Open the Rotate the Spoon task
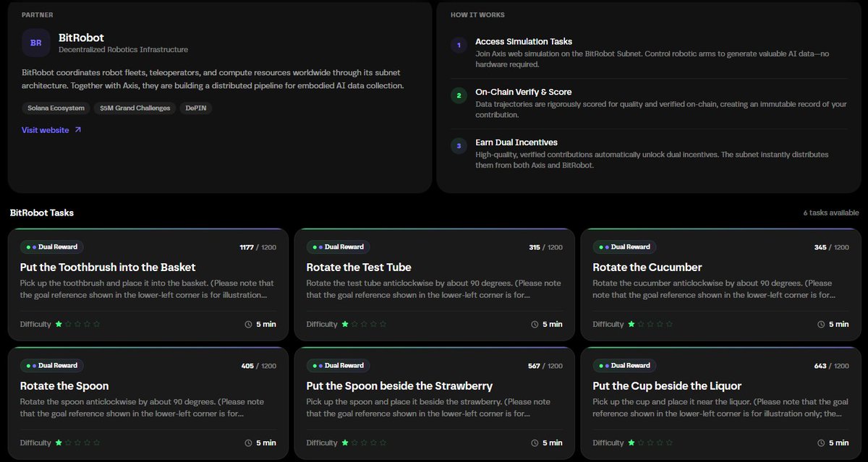The width and height of the screenshot is (868, 462). tap(148, 403)
